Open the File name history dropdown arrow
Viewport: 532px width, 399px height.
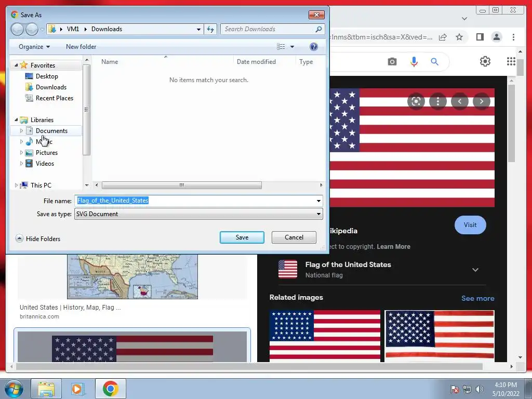[x=318, y=201]
